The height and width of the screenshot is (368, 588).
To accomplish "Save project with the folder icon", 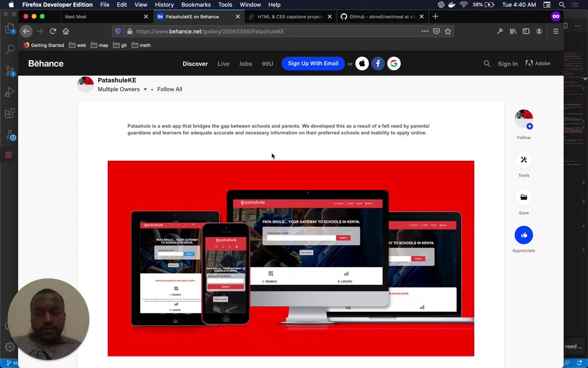I will pyautogui.click(x=524, y=197).
